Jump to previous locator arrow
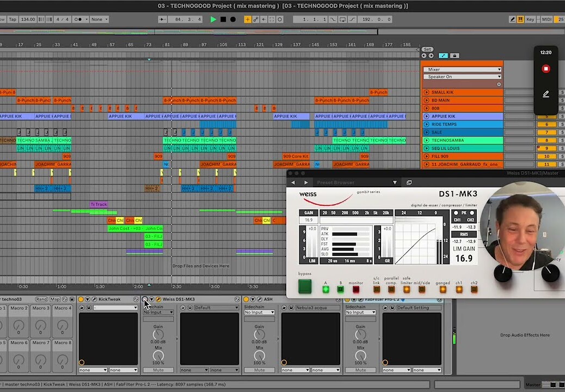Viewport: 565px width, 392px height. click(x=424, y=56)
